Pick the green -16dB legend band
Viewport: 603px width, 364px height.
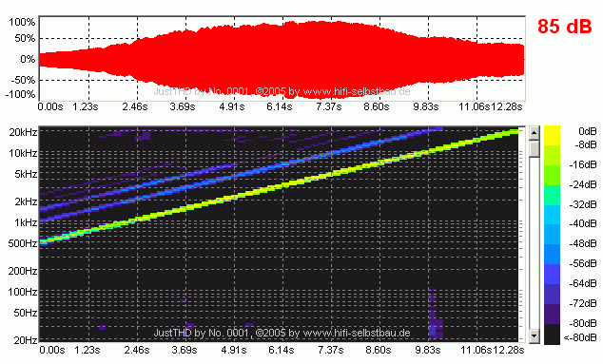(x=552, y=175)
